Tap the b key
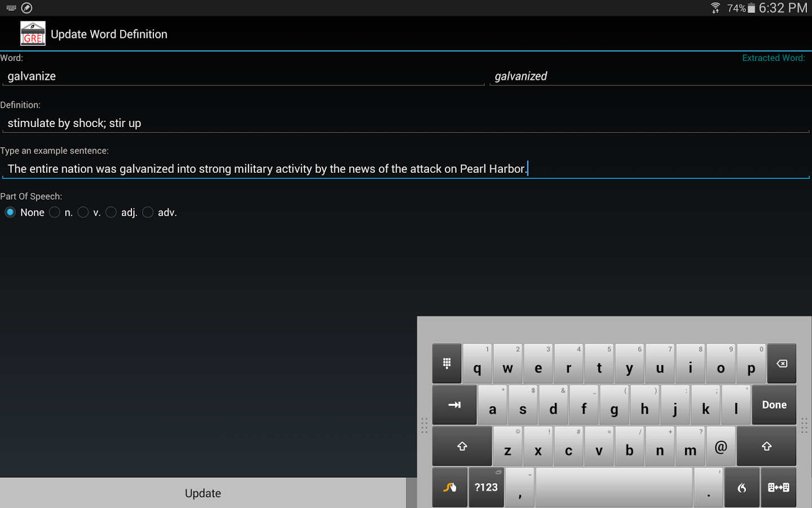Viewport: 812px width, 508px height. click(629, 446)
